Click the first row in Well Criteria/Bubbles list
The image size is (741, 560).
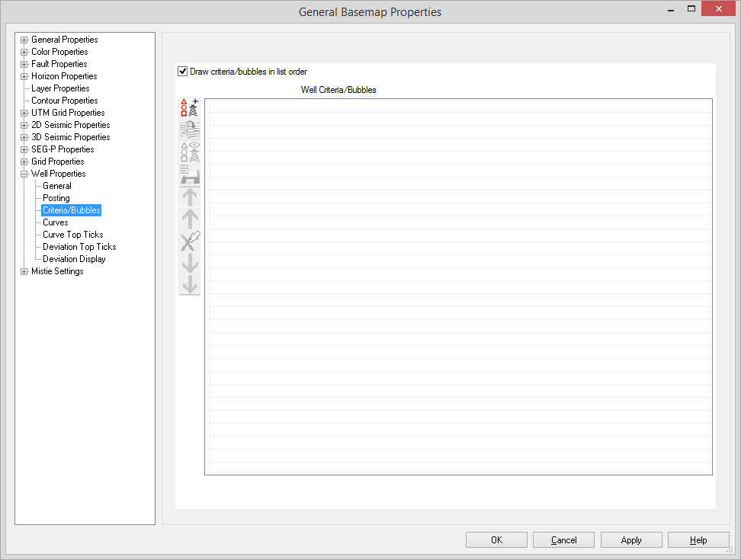(458, 106)
